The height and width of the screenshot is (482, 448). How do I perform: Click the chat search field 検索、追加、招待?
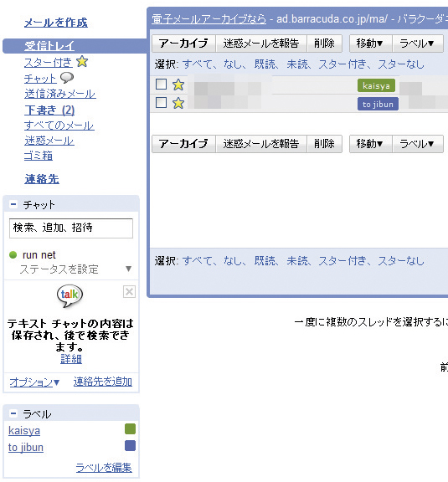(x=71, y=228)
